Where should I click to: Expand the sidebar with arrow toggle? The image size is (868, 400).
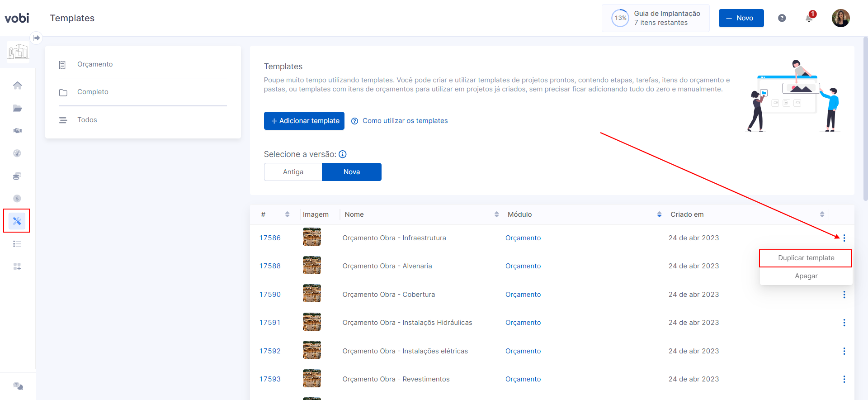37,38
